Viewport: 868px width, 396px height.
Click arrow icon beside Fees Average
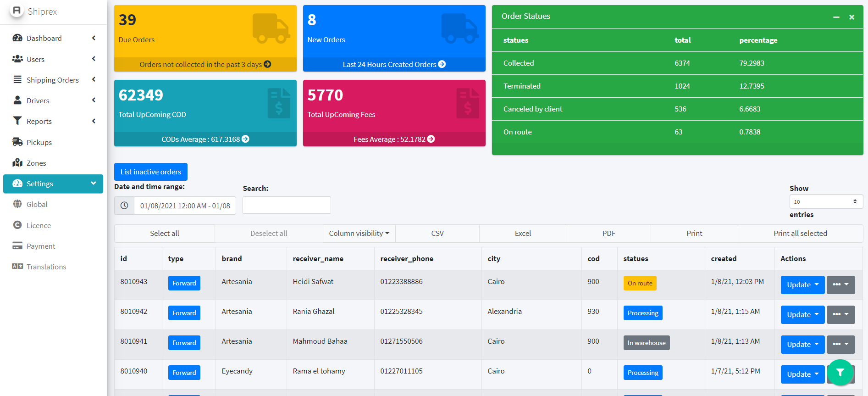click(431, 139)
